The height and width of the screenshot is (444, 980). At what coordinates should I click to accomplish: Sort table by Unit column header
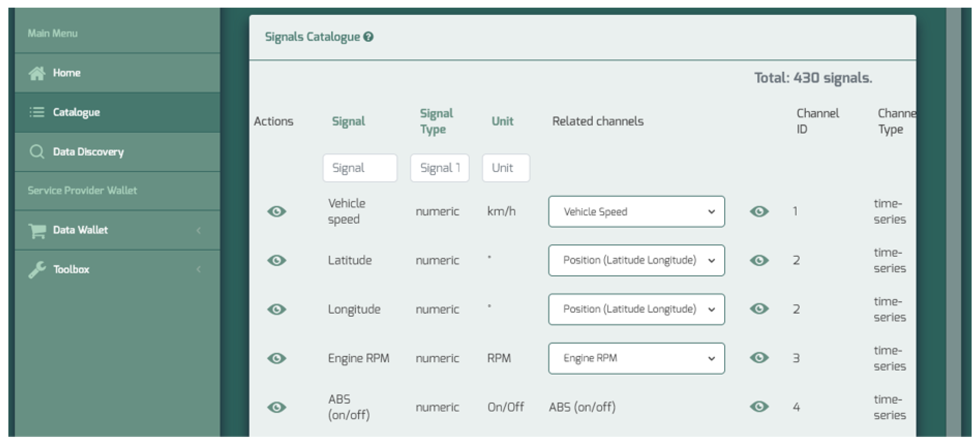click(502, 121)
